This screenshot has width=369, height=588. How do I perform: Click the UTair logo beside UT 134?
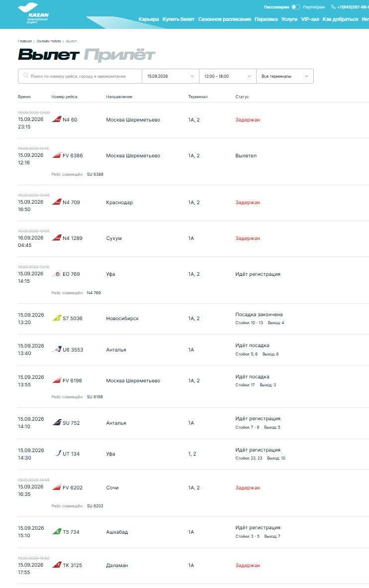click(x=58, y=453)
